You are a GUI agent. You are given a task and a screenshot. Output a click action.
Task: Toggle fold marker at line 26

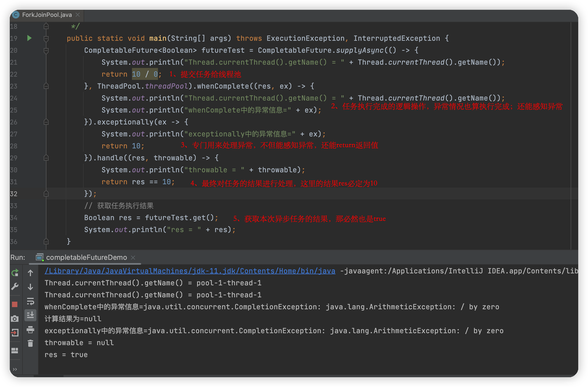[46, 122]
